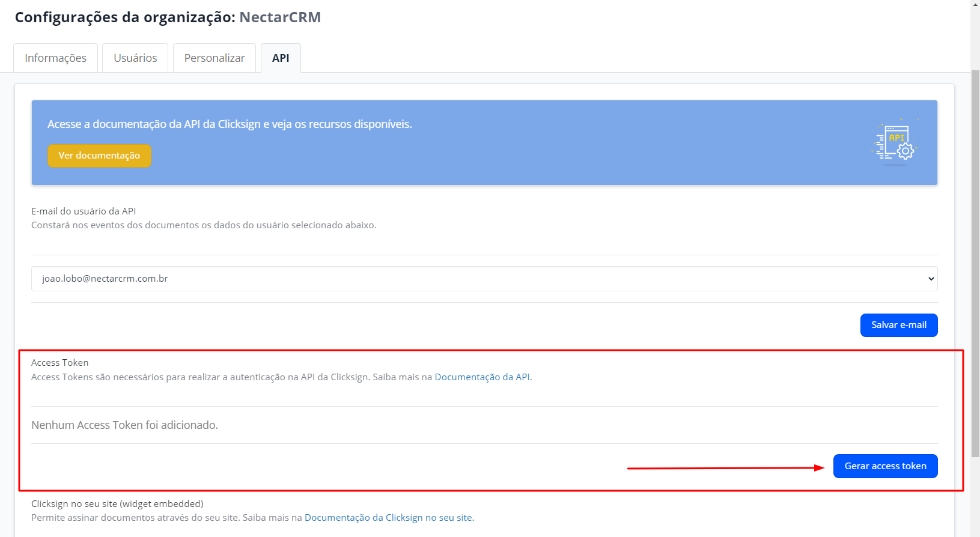Click the 'Constará nos eventos dos documentos' description
The height and width of the screenshot is (537, 980).
click(204, 225)
